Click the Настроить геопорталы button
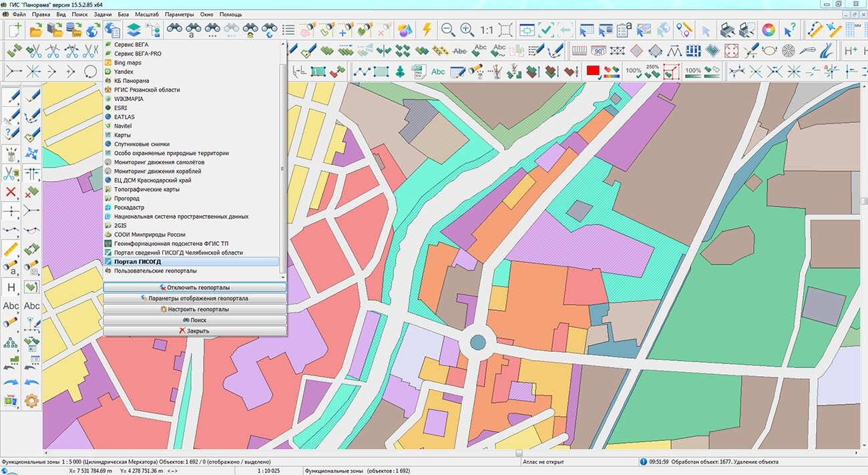 [x=194, y=309]
